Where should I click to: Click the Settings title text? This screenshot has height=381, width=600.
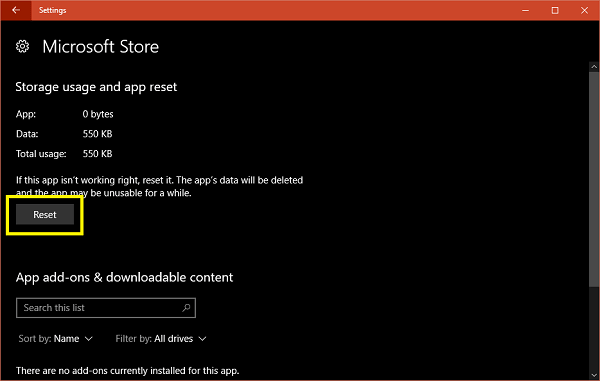click(52, 10)
